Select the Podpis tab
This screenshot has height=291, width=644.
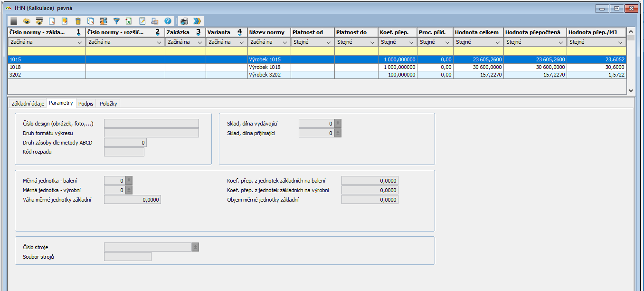86,104
